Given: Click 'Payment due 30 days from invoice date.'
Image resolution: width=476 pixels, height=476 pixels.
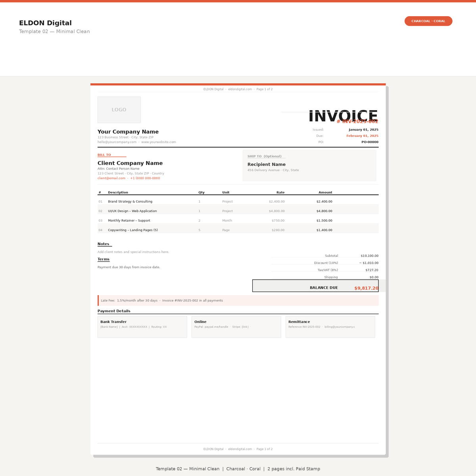Looking at the screenshot, I should coord(129,267).
